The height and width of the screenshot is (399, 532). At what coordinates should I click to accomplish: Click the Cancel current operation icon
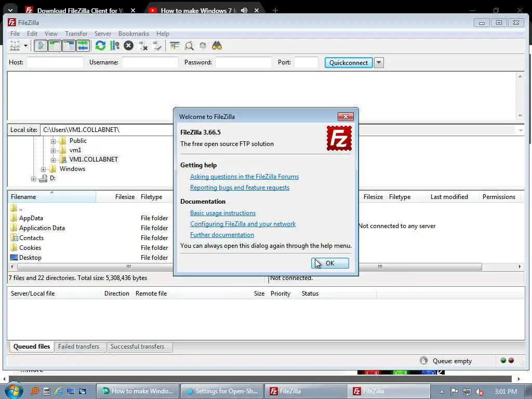pos(129,46)
